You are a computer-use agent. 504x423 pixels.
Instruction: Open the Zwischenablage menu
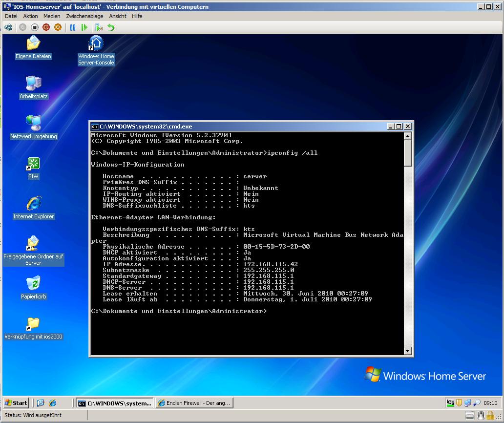(x=84, y=16)
